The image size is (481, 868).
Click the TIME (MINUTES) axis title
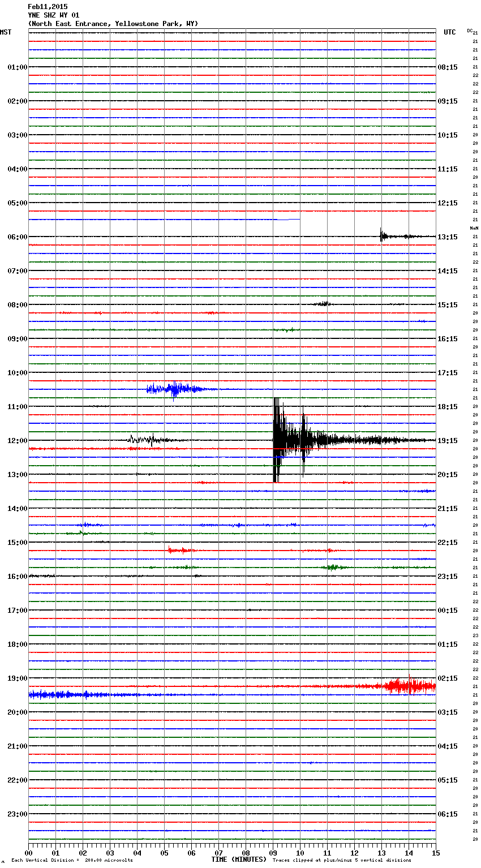(239, 860)
